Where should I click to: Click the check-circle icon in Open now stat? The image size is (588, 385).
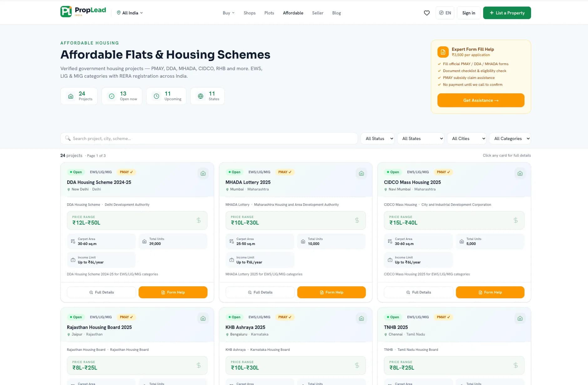tap(112, 96)
